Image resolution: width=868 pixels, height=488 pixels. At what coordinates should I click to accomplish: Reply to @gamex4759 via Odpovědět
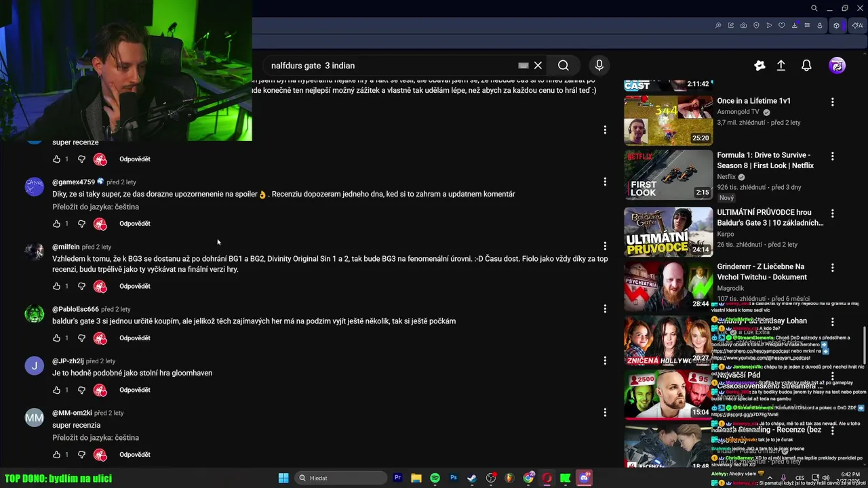click(x=135, y=224)
